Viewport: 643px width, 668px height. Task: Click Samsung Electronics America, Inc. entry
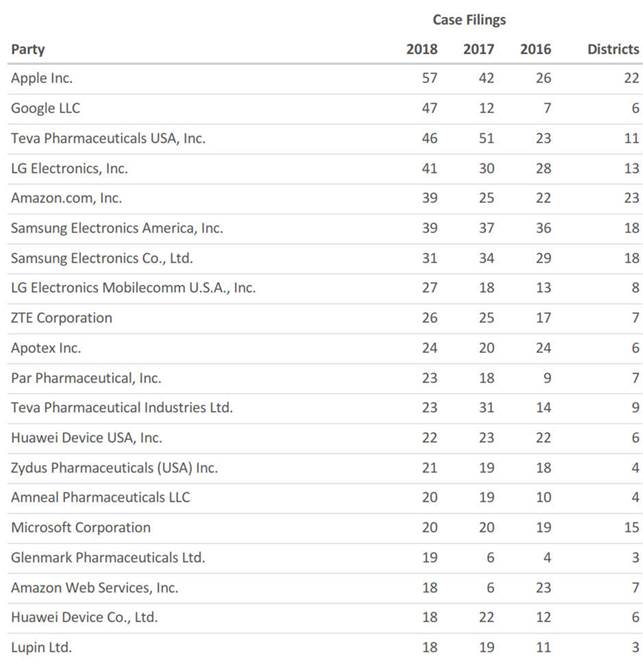pos(117,228)
